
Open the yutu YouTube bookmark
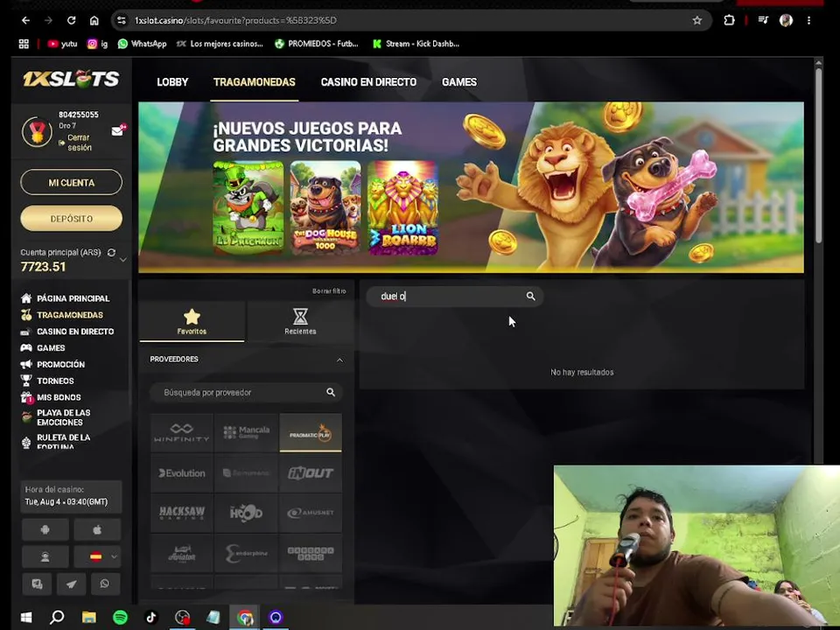coord(62,44)
